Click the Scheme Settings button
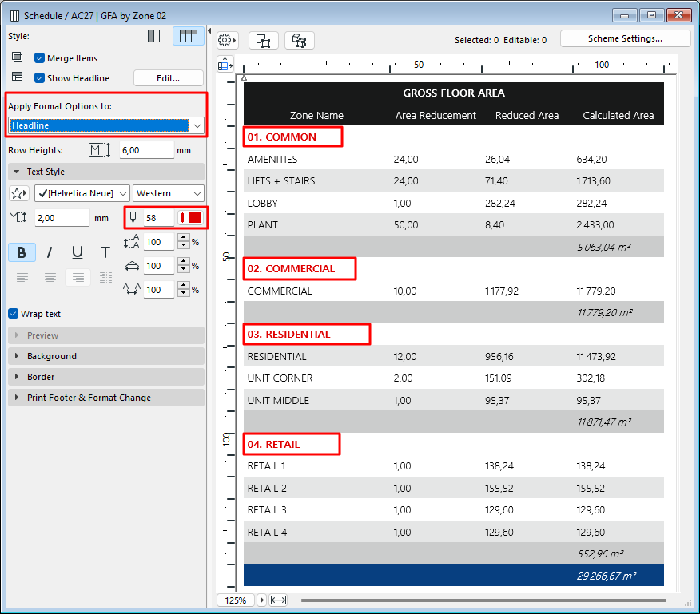Image resolution: width=700 pixels, height=614 pixels. (x=625, y=38)
